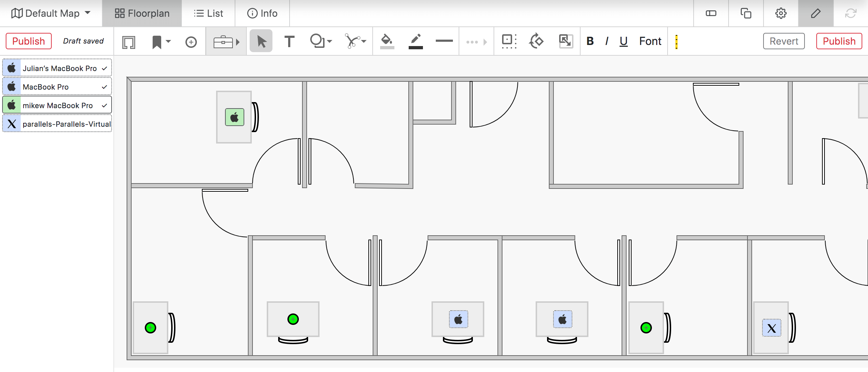Screen dimensions: 868x372
Task: Click the zoom-in plus icon
Action: 191,41
